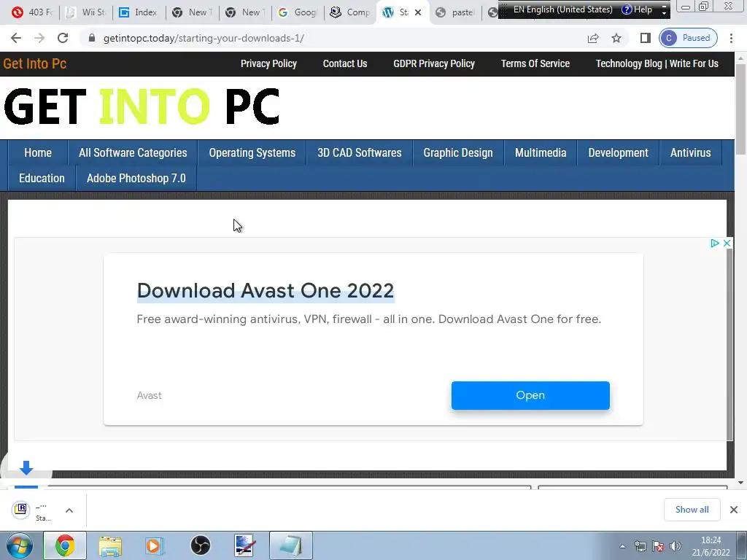Open Windows Explorer from taskbar
The image size is (747, 560).
point(110,545)
